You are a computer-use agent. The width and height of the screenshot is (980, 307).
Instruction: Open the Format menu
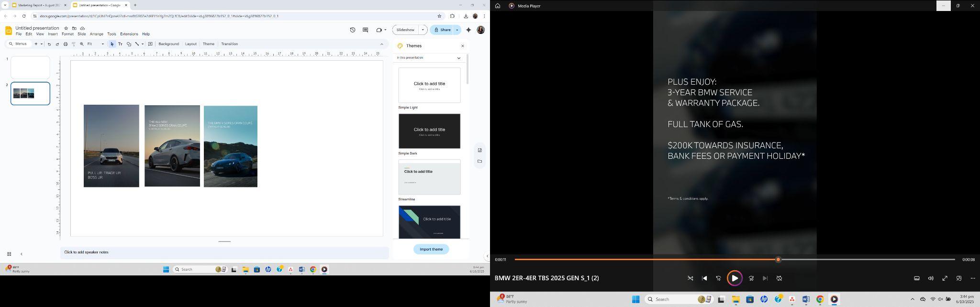[x=67, y=34]
